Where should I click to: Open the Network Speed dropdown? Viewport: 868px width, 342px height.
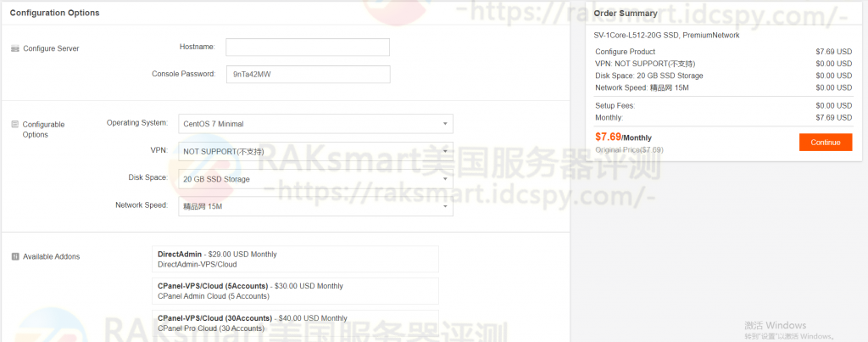(x=315, y=207)
